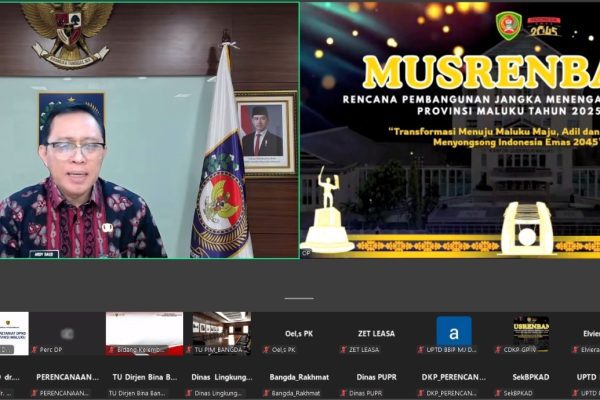Click the muted mic icon beside TU PIM_BANGDA
This screenshot has width=600, height=400.
[189, 349]
